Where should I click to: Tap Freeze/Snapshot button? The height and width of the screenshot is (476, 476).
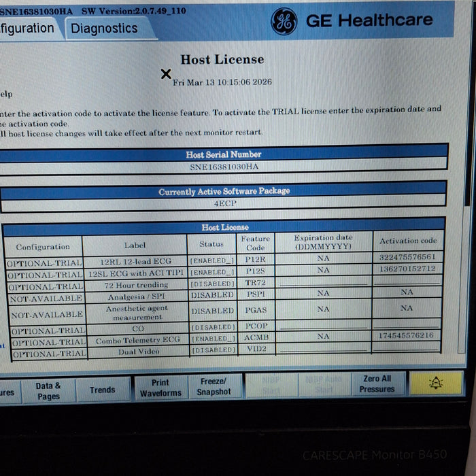[x=214, y=386]
